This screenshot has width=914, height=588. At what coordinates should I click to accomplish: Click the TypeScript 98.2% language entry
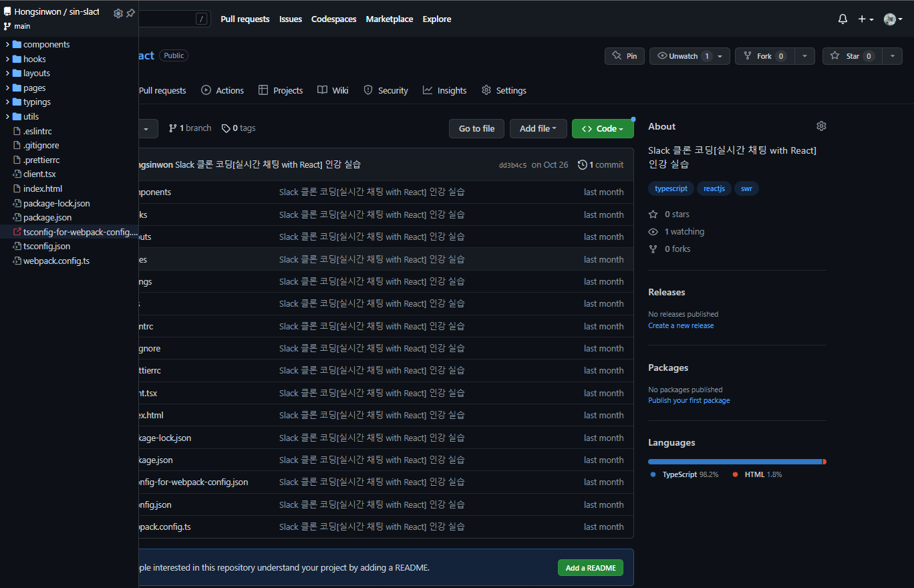coord(684,474)
